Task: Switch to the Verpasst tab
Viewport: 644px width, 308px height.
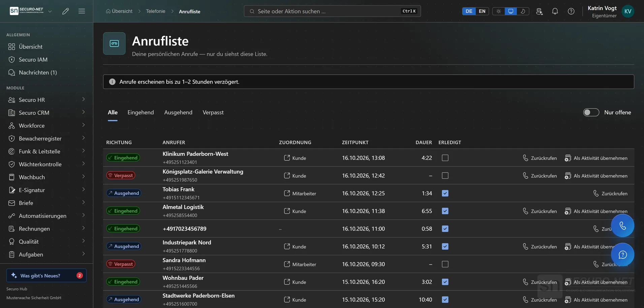Action: (213, 112)
